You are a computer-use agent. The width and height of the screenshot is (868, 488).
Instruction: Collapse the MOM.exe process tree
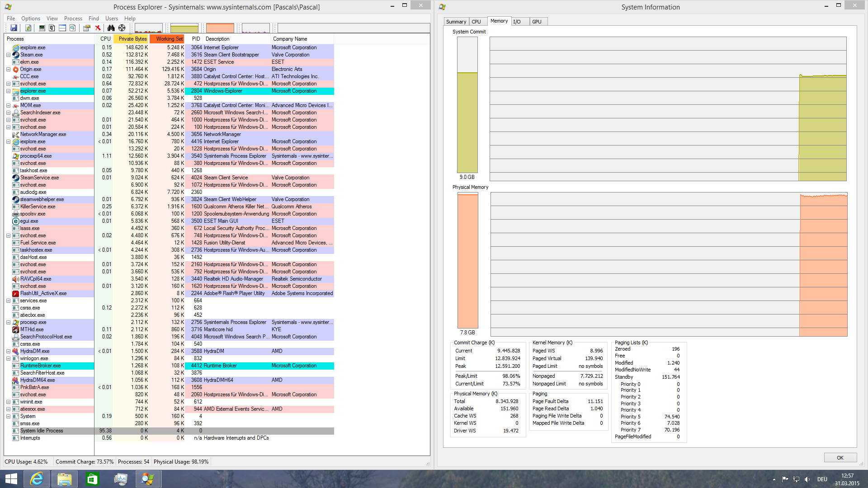[8, 105]
